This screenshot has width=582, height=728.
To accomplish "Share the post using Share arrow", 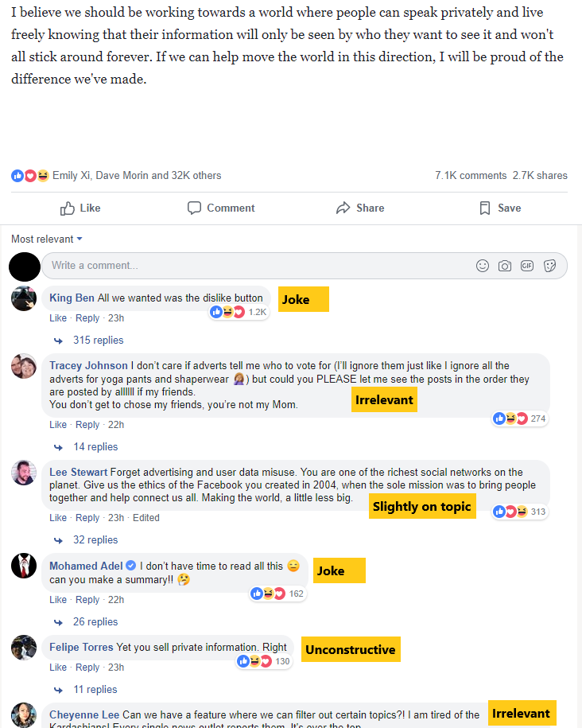I will pos(360,208).
